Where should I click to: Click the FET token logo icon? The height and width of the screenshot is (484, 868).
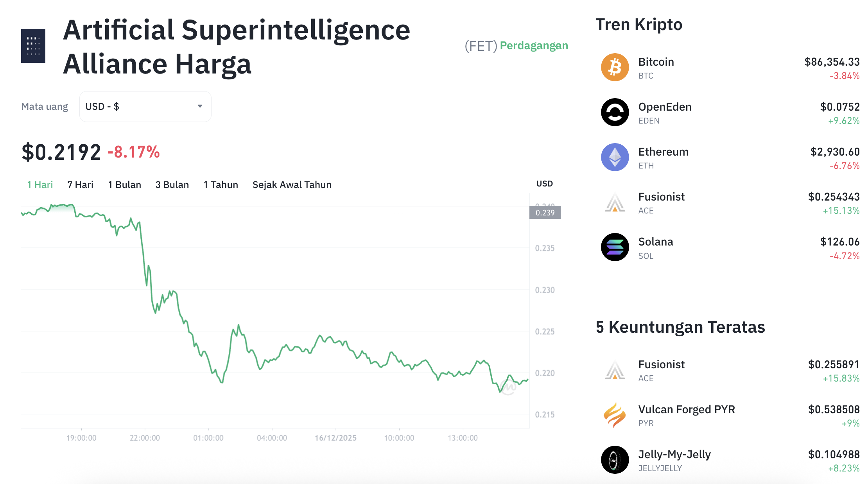33,46
